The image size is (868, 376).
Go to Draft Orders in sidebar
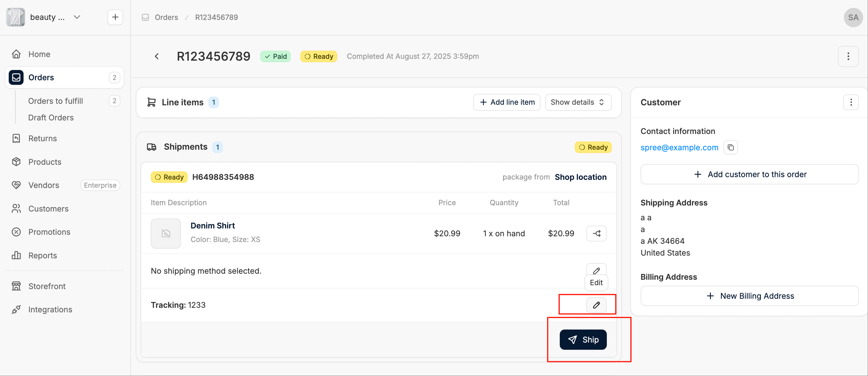51,118
